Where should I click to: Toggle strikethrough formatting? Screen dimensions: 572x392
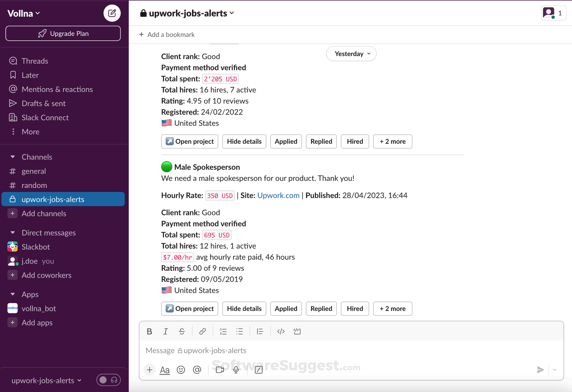(x=182, y=331)
